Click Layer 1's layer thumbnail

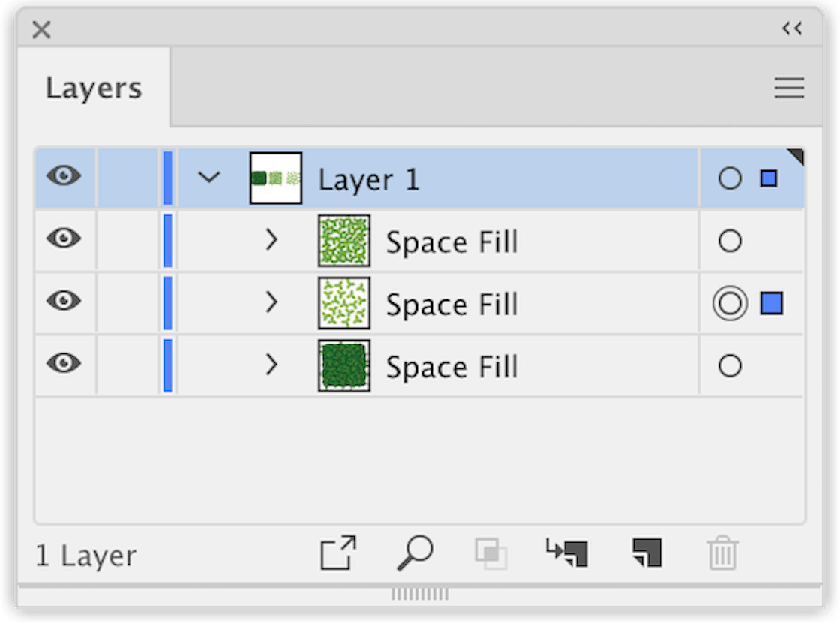275,178
